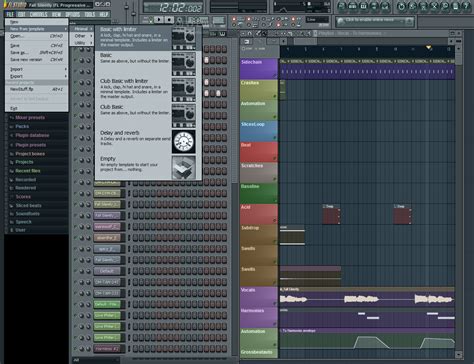Open the CHANNELS menu

coord(39,14)
